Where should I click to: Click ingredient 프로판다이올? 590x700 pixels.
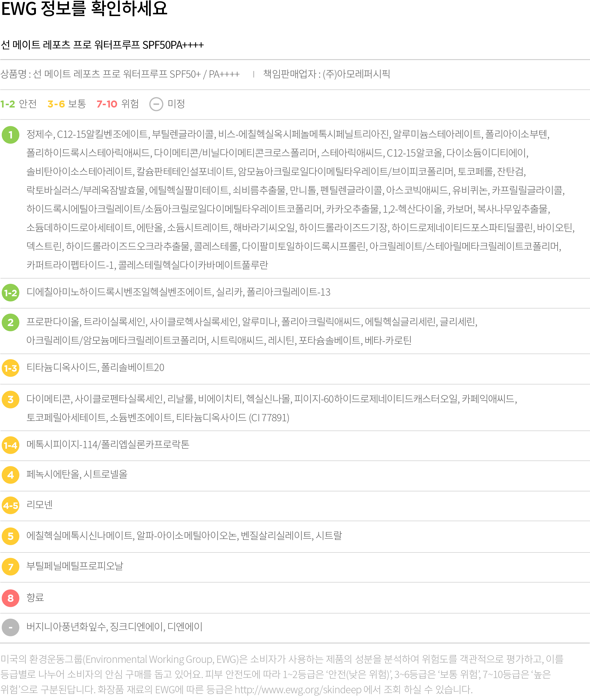click(53, 322)
